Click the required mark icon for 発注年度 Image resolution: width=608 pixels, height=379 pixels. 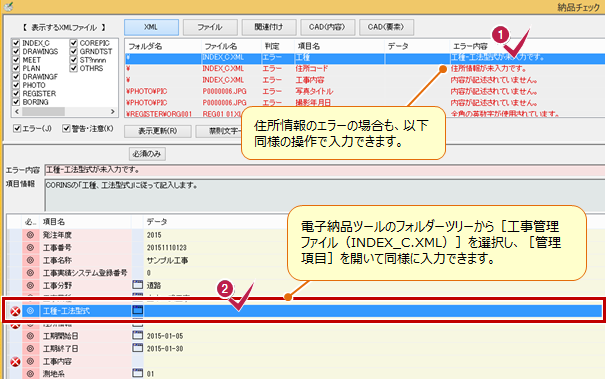(x=30, y=235)
